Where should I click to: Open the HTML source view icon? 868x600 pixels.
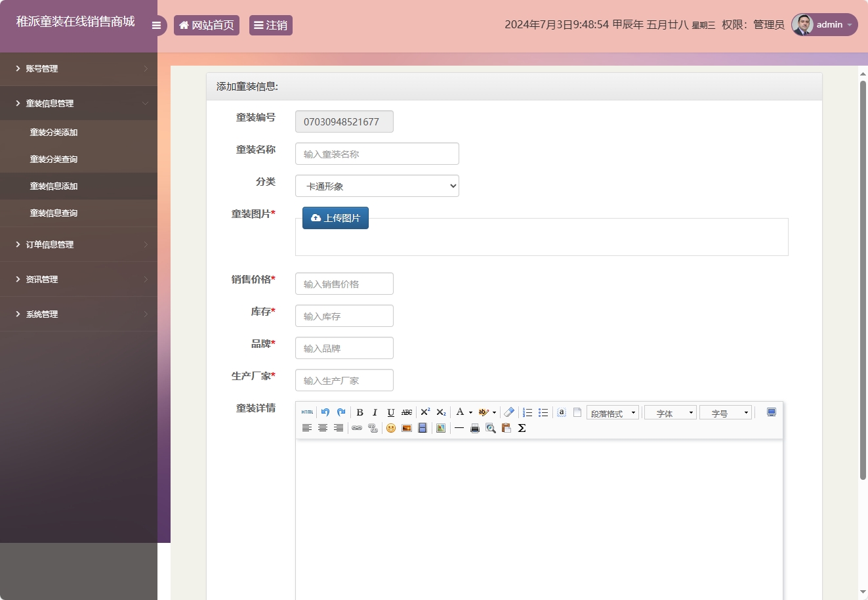click(307, 412)
